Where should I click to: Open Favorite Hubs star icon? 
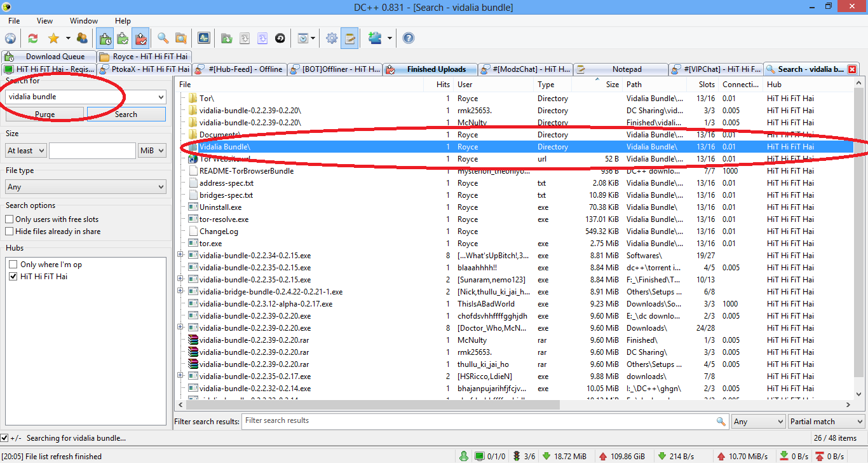coord(54,38)
